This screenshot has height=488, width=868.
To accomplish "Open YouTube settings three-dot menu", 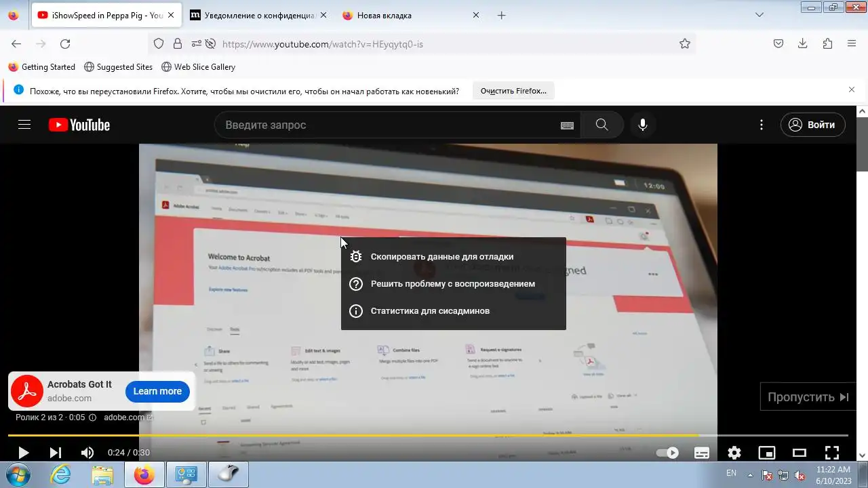I will point(762,125).
